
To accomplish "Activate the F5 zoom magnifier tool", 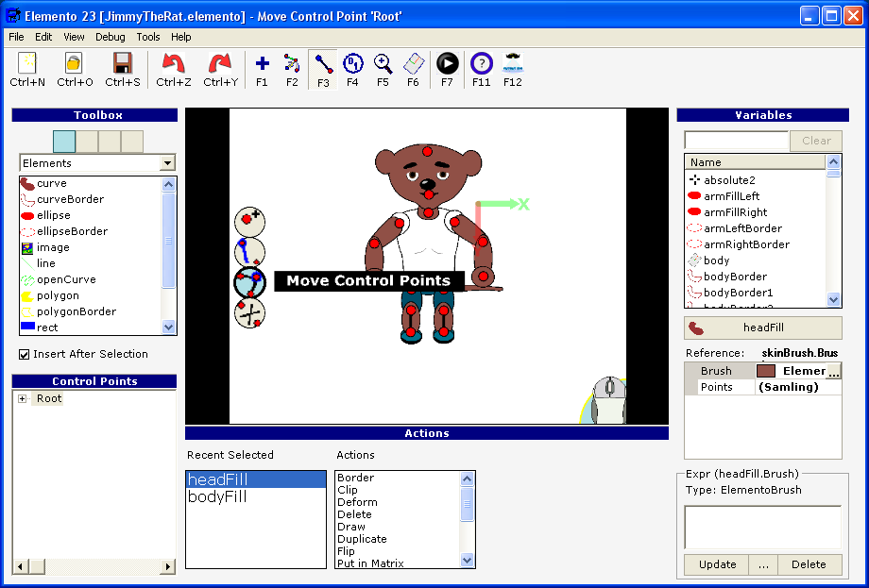I will pos(383,64).
